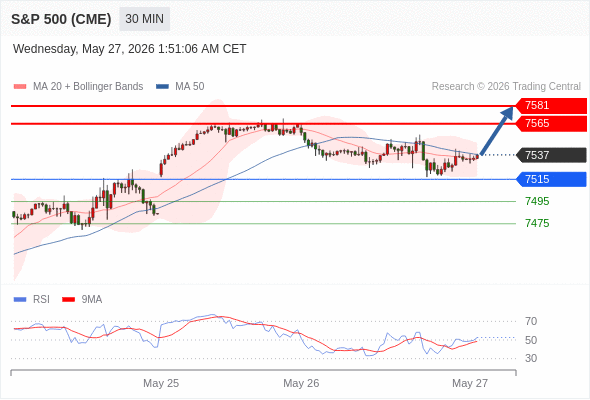This screenshot has width=590, height=400.
Task: Click the green 7495 support level label
Action: point(537,201)
